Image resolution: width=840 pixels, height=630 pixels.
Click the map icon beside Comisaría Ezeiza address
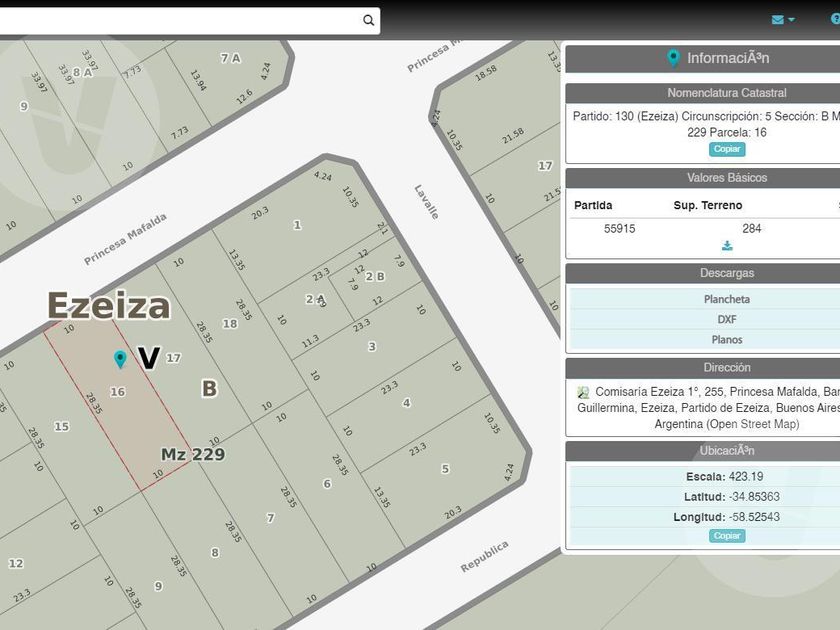[583, 393]
